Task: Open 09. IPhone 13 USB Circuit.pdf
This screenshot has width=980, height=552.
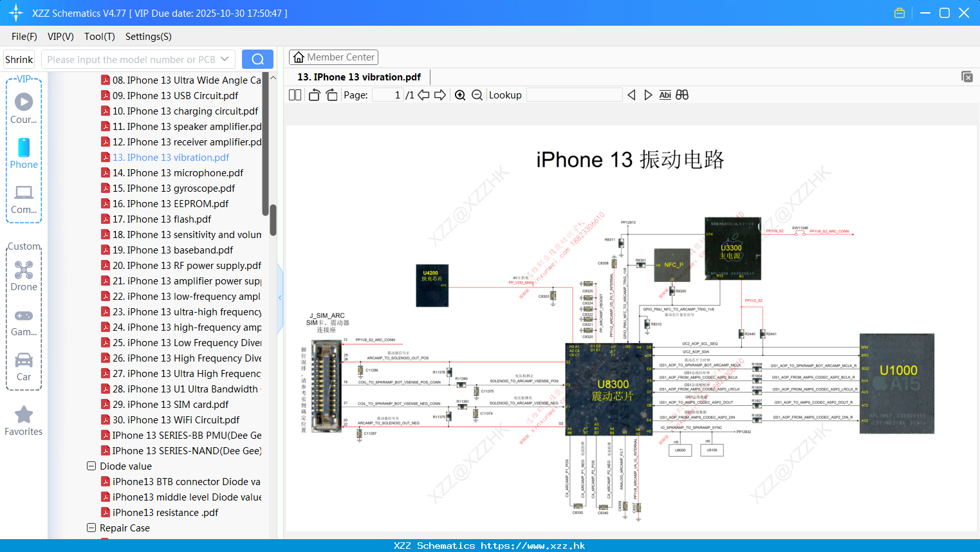Action: (x=170, y=95)
